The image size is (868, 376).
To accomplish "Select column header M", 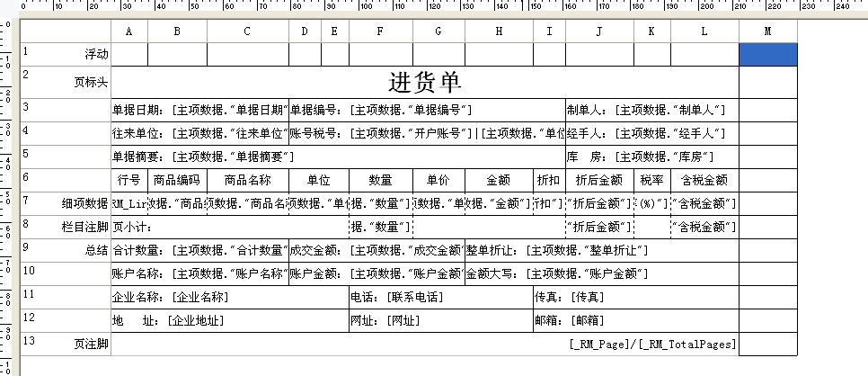I will click(767, 31).
